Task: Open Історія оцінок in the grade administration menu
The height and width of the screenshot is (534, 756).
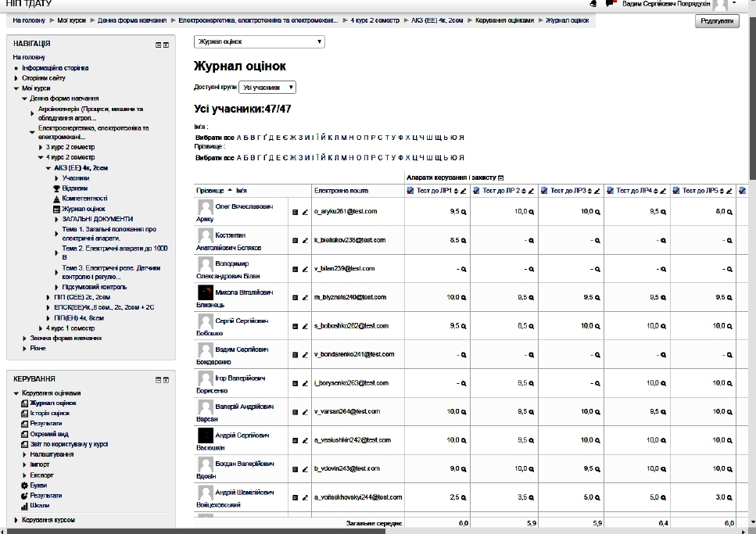Action: (x=49, y=413)
